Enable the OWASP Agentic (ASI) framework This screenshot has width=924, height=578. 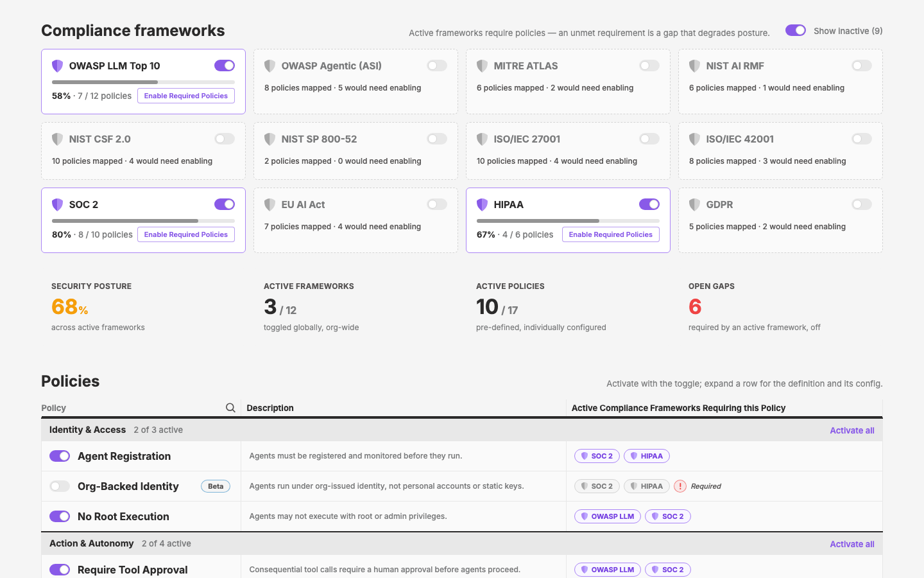tap(437, 66)
